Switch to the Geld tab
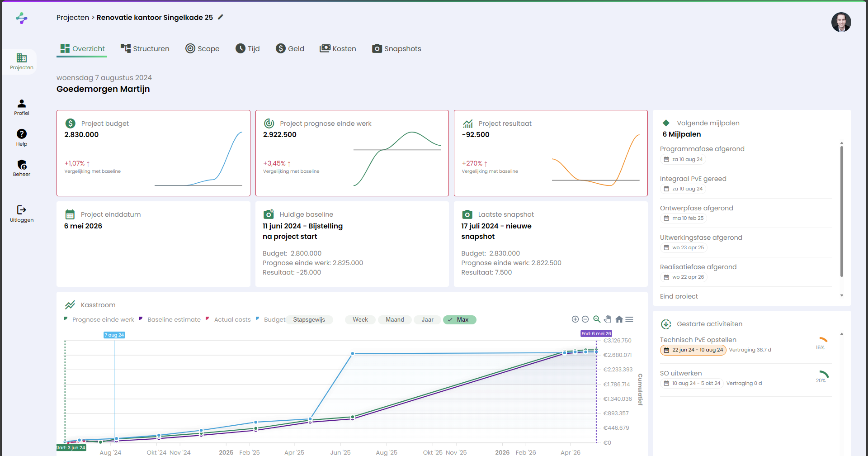 coord(290,48)
